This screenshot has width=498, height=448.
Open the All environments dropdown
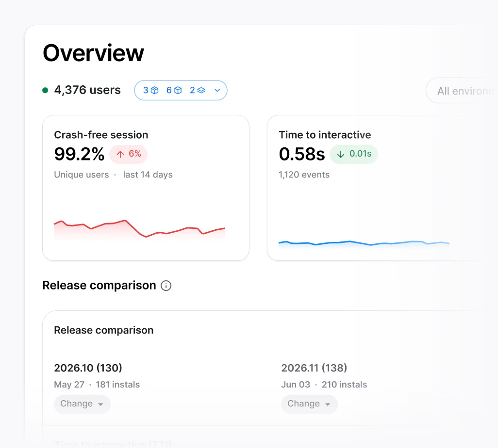462,91
